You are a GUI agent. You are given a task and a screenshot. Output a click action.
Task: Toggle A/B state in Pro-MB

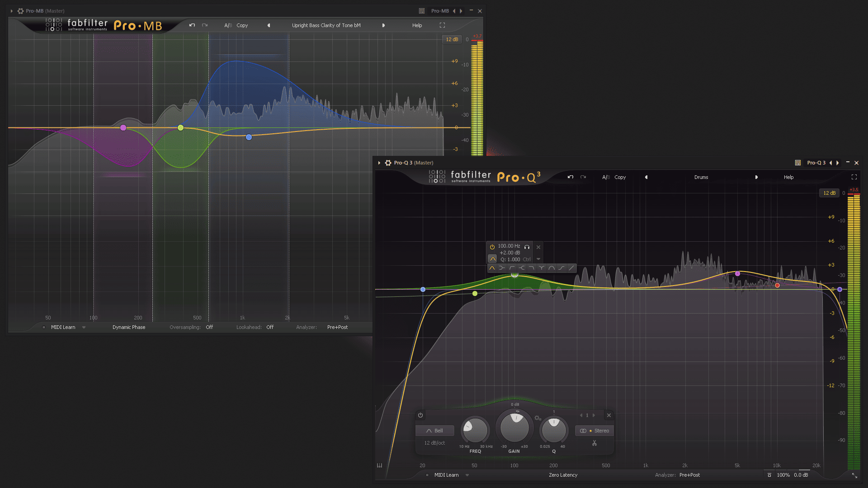[228, 25]
